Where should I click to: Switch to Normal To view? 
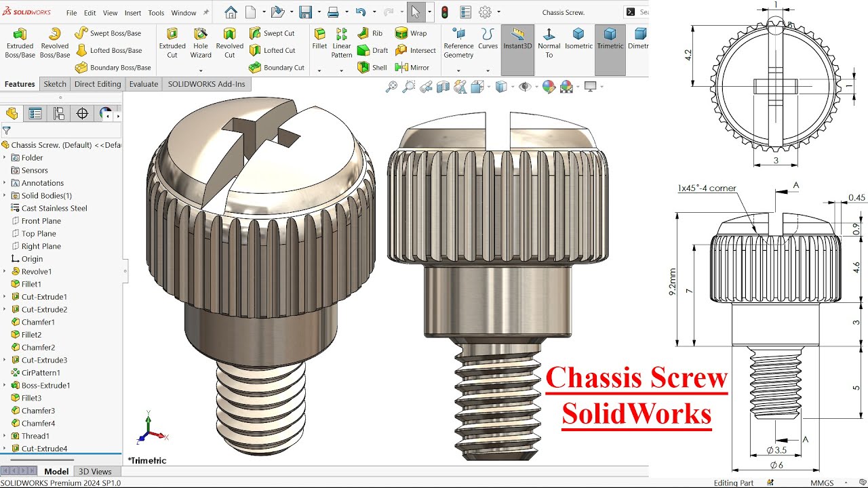[x=549, y=43]
